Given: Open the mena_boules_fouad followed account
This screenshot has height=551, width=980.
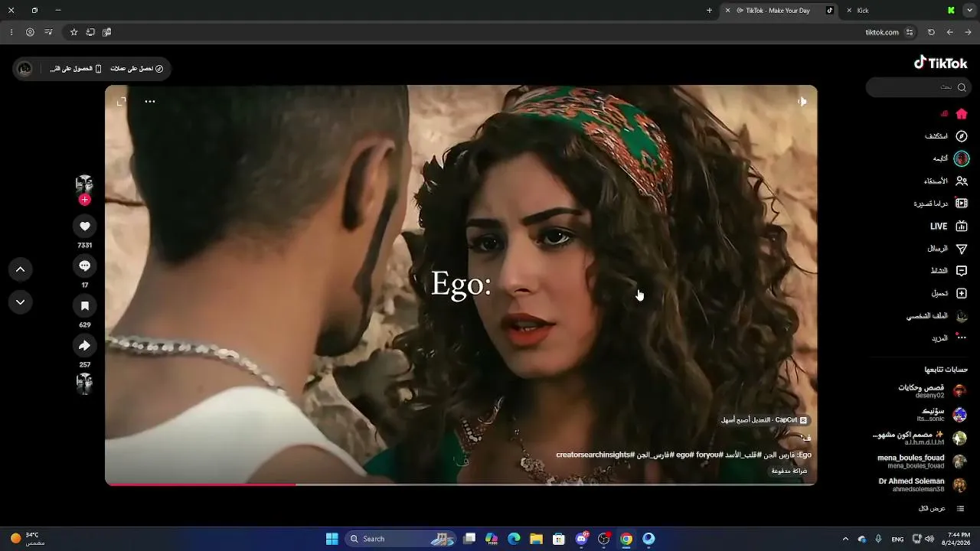Looking at the screenshot, I should 923,461.
